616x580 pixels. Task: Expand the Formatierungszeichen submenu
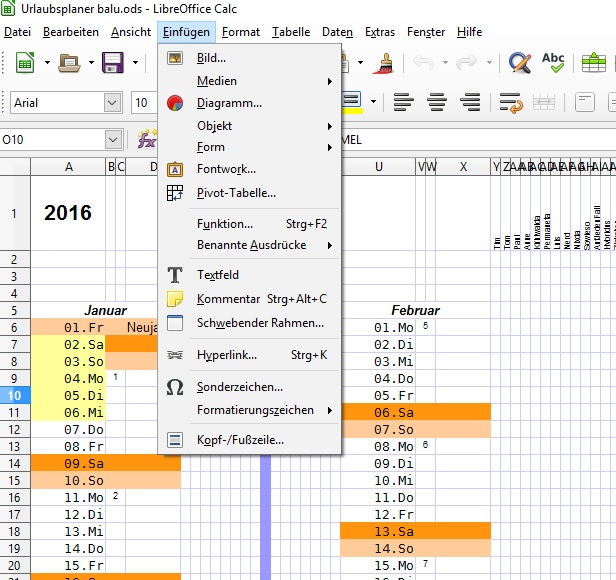coord(249,410)
